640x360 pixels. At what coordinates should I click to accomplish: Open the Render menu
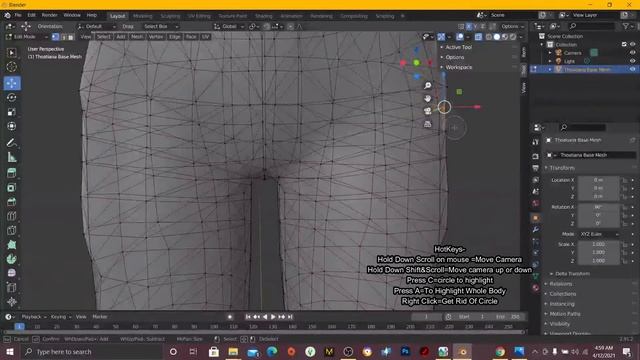[49, 15]
